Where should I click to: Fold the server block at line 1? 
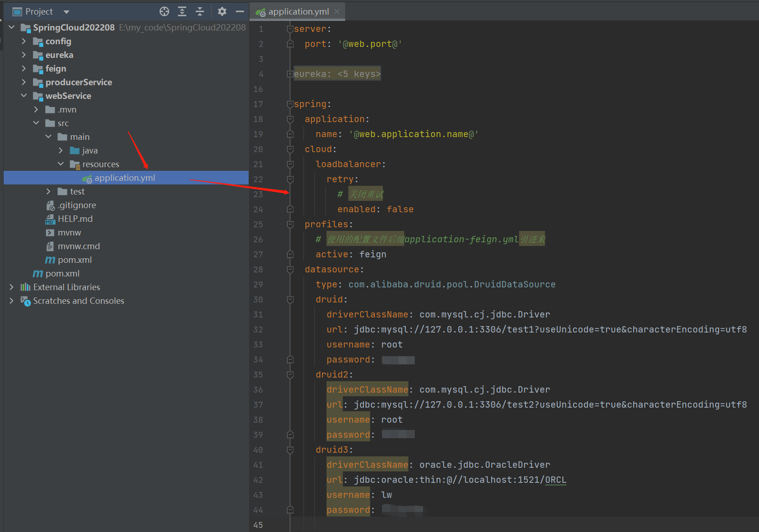(290, 29)
